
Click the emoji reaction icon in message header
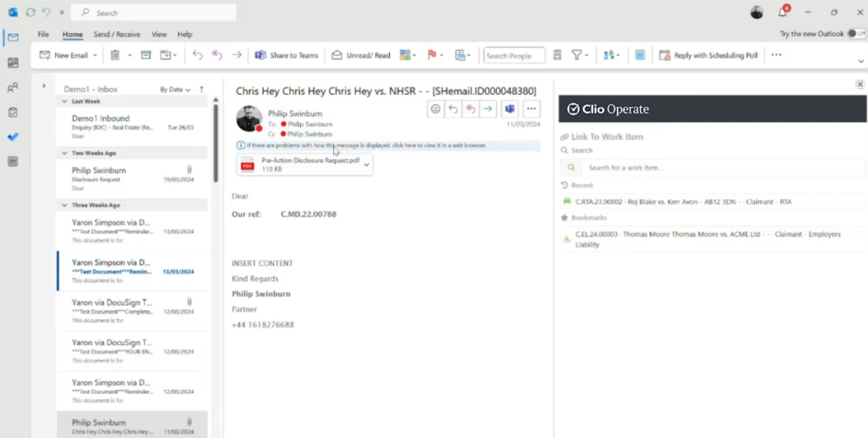436,108
